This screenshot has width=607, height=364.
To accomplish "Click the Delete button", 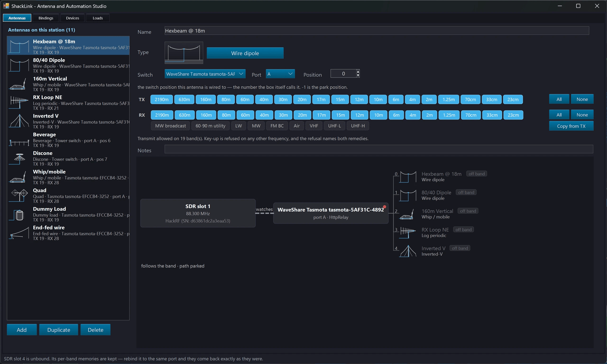I will click(96, 330).
